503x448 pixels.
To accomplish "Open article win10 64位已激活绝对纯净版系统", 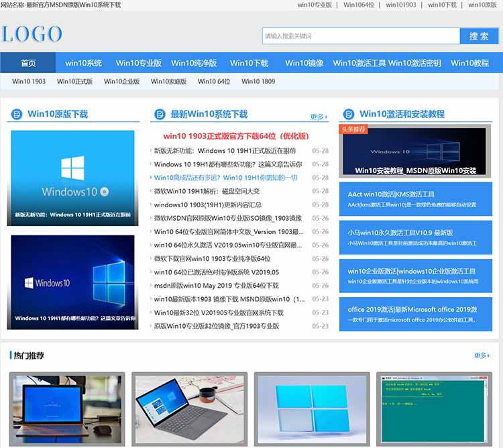I will pyautogui.click(x=217, y=272).
